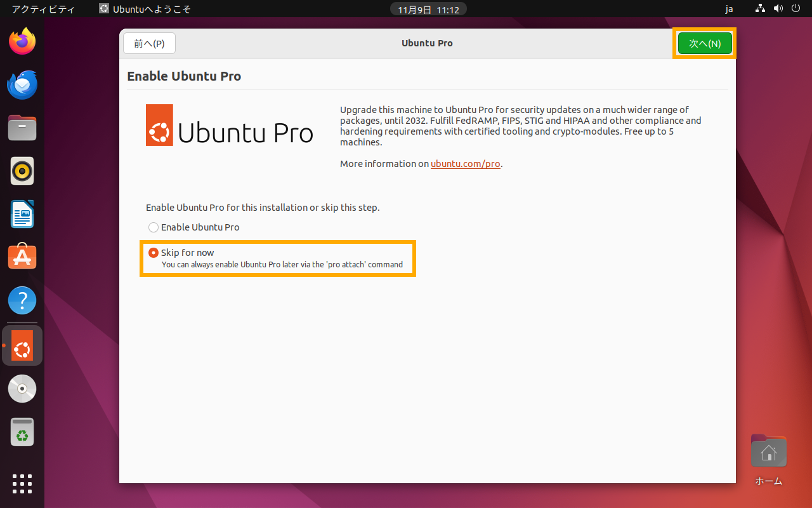Screen dimensions: 812x508
Task: Click the Ubuntu Pro window title
Action: coord(427,43)
